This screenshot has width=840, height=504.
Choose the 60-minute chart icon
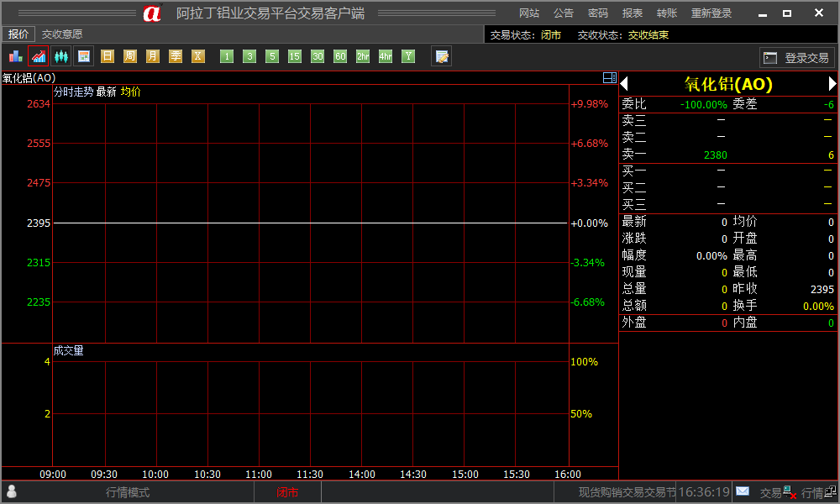tap(340, 56)
